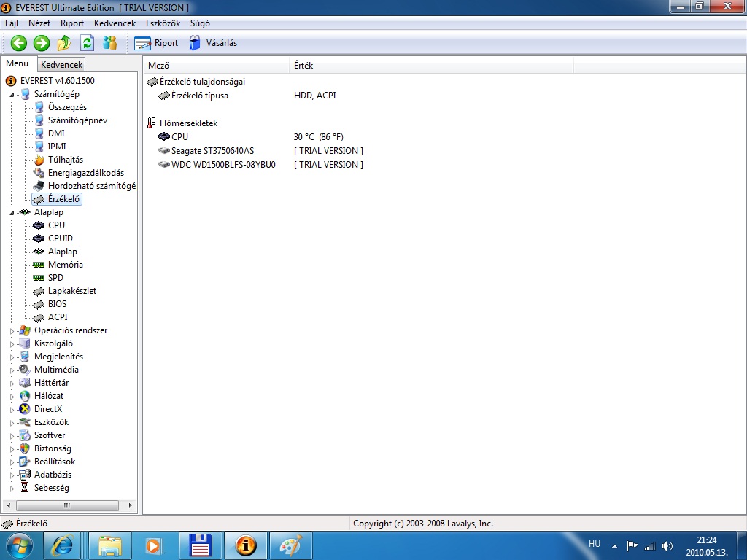Click the volume speaker tray icon

tap(667, 546)
